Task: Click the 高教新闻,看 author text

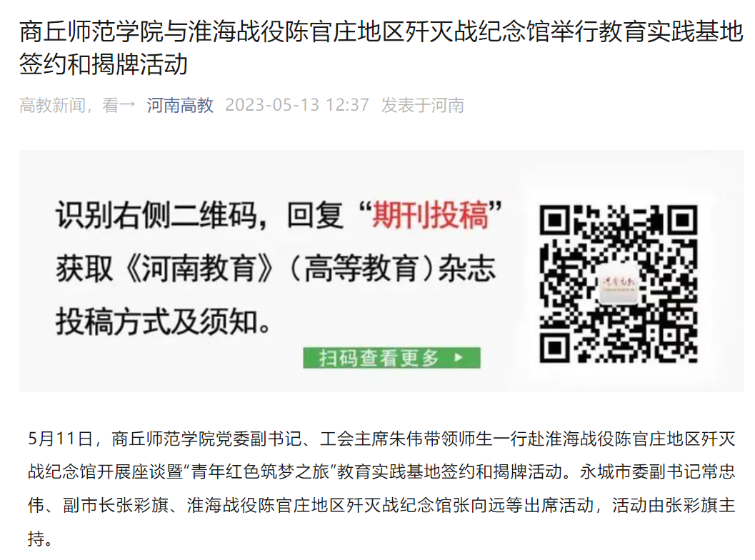Action: pyautogui.click(x=69, y=104)
